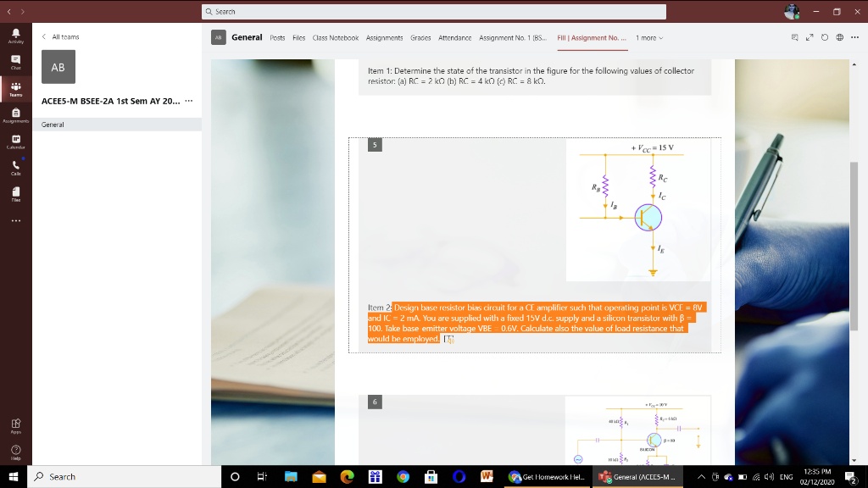
Task: Open the Mail app from taskbar
Action: tap(319, 476)
